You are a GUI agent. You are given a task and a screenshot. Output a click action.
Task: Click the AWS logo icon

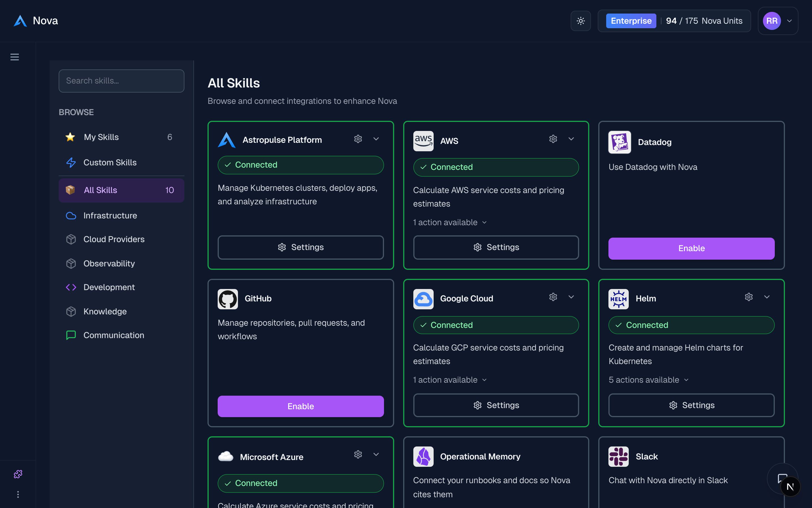pos(423,141)
